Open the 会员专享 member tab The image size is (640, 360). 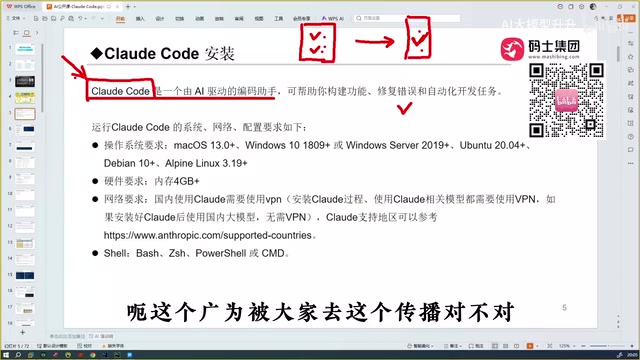(x=302, y=19)
